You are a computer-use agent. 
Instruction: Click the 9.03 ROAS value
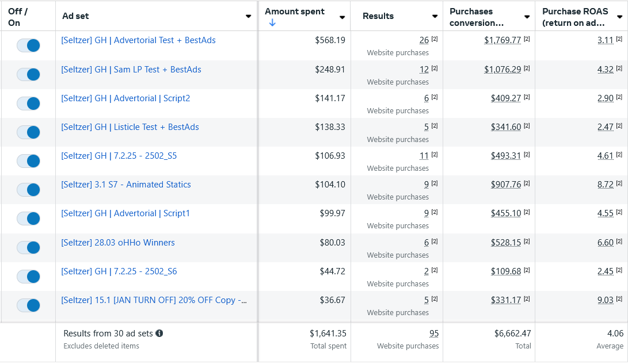coord(605,300)
